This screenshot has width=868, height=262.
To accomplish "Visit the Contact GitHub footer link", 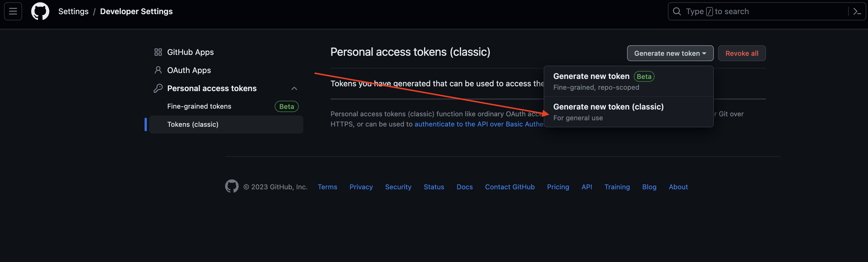I will tap(509, 187).
